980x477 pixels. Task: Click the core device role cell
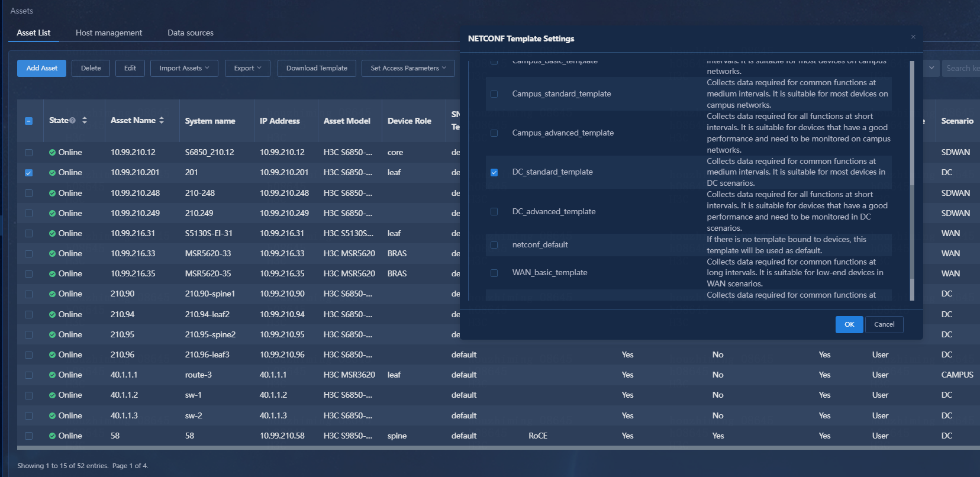point(395,153)
